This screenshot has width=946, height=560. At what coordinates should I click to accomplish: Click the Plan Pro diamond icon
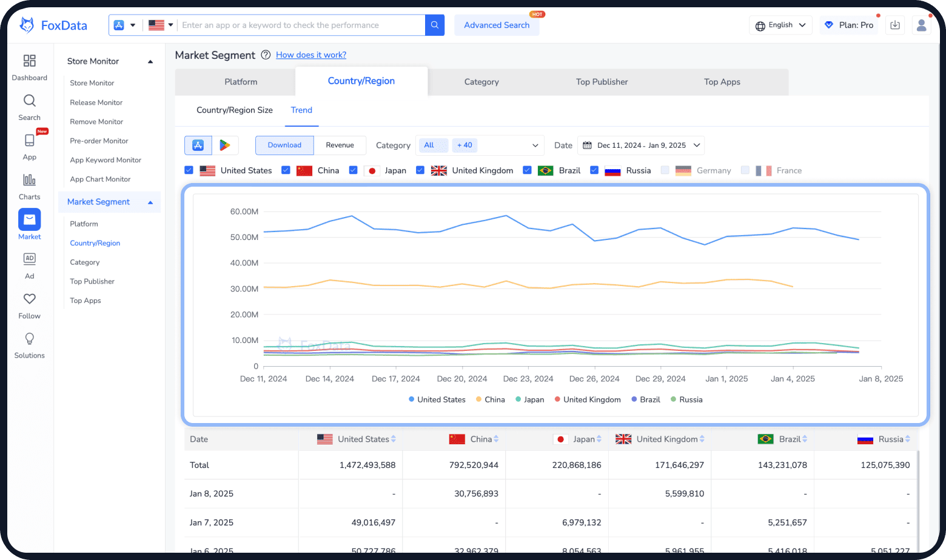pos(829,25)
